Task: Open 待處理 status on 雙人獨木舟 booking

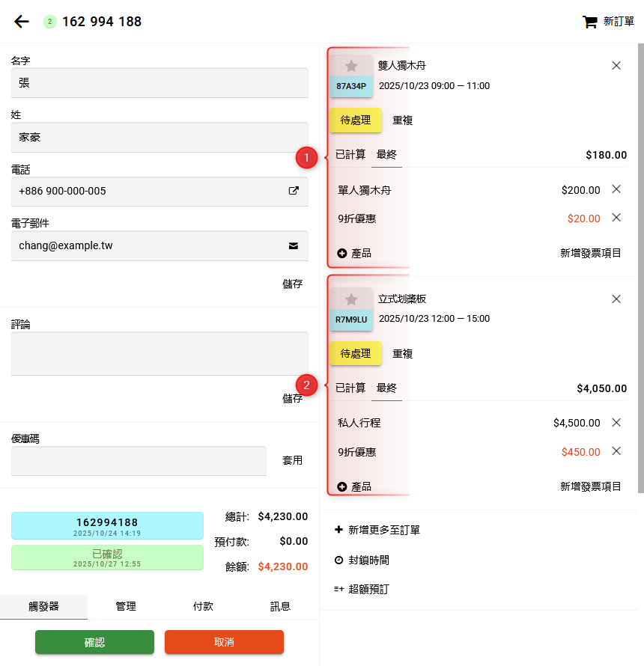Action: pos(356,120)
